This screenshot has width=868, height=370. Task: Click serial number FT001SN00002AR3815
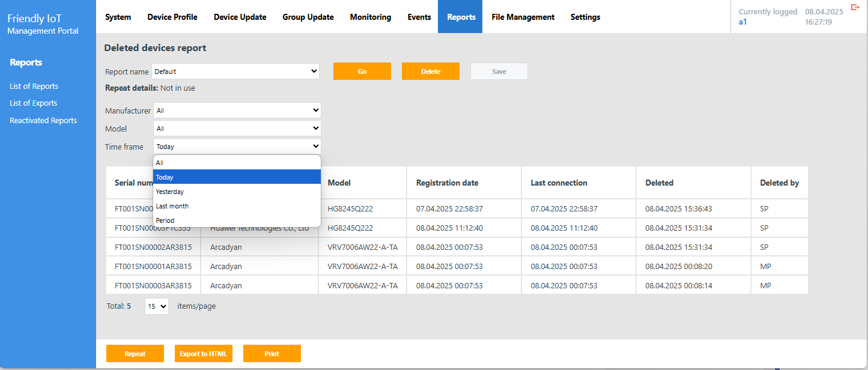click(153, 247)
